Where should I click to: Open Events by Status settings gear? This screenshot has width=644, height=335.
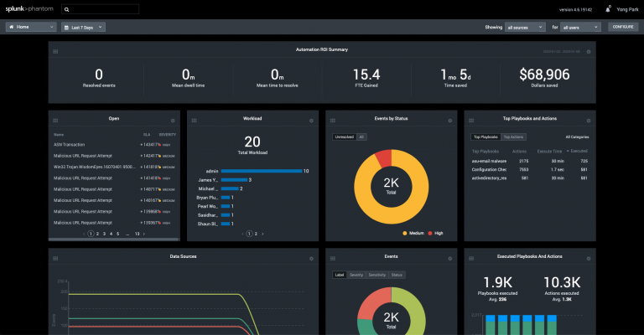point(449,121)
